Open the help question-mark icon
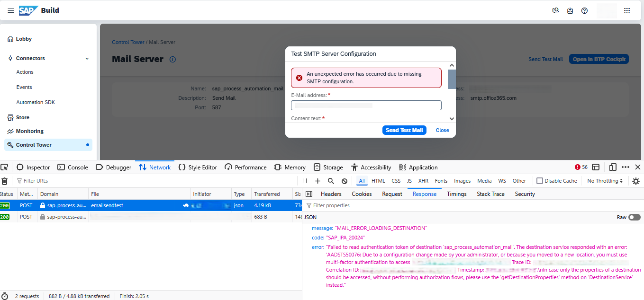This screenshot has height=300, width=644. click(584, 10)
